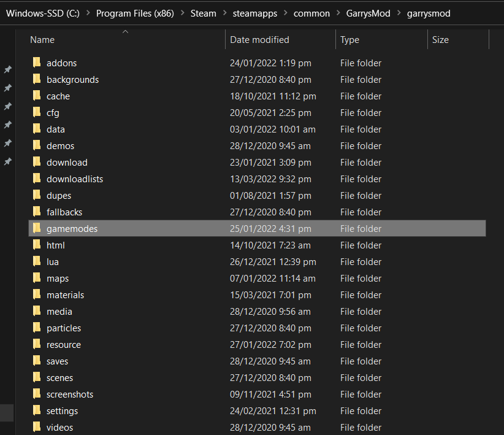Select the lua folder name
This screenshot has width=504, height=435.
[x=52, y=262]
